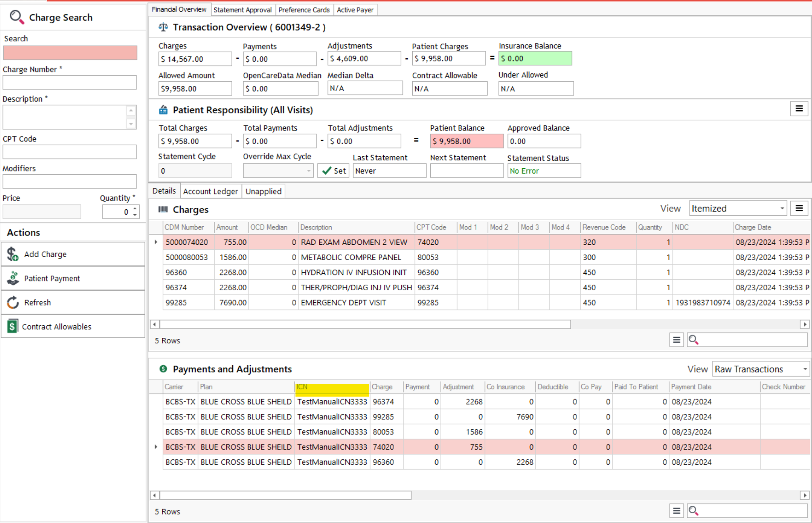Click the payment row for charge 99285
Viewport: 812px width, 523px height.
tap(486, 417)
